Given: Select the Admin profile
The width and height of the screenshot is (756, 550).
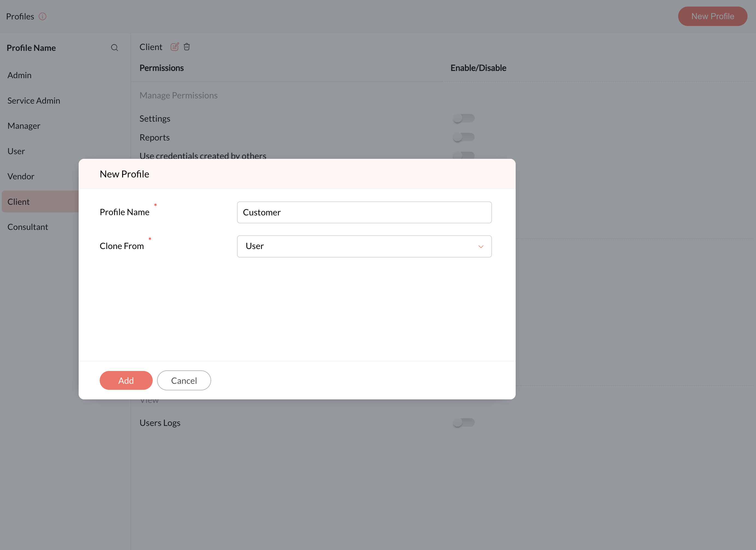Looking at the screenshot, I should coord(19,75).
